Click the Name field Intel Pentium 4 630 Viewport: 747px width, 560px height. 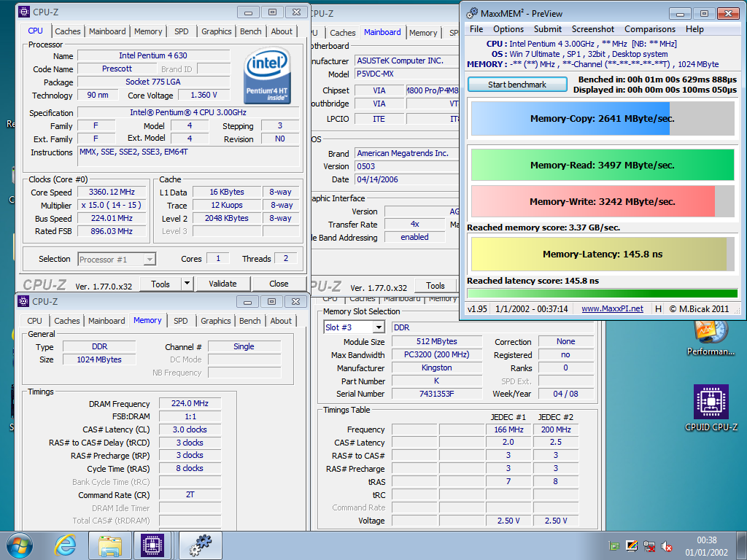(153, 55)
